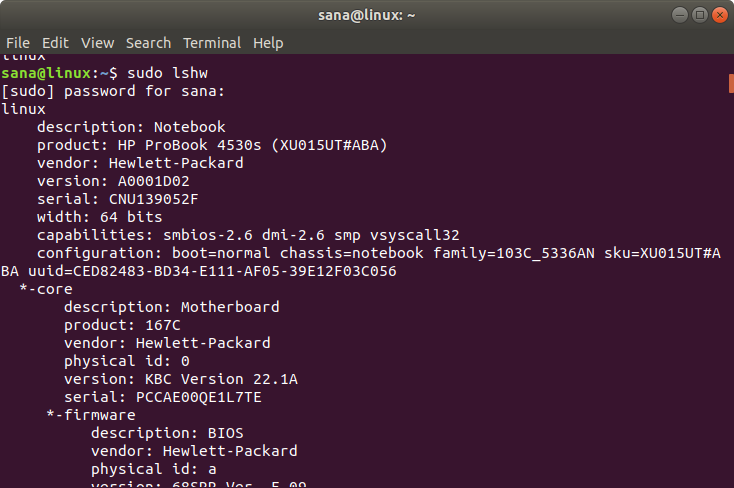Viewport: 734px width, 488px height.
Task: Click the serial CNU139052F line
Action: 117,199
